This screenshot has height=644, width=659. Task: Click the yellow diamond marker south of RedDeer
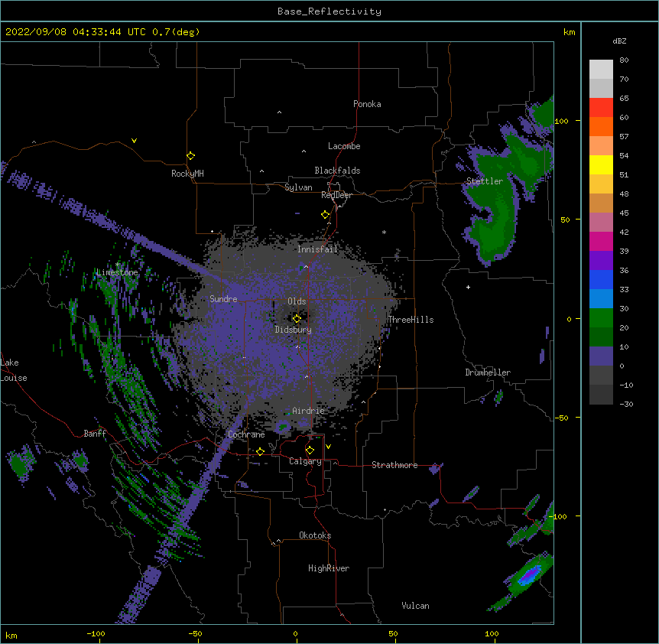[326, 215]
